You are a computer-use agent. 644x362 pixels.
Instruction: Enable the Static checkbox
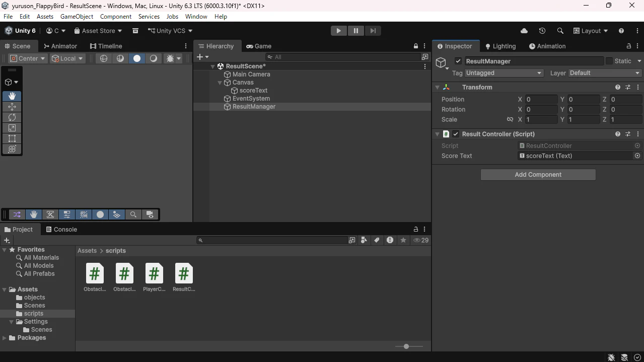tap(609, 61)
